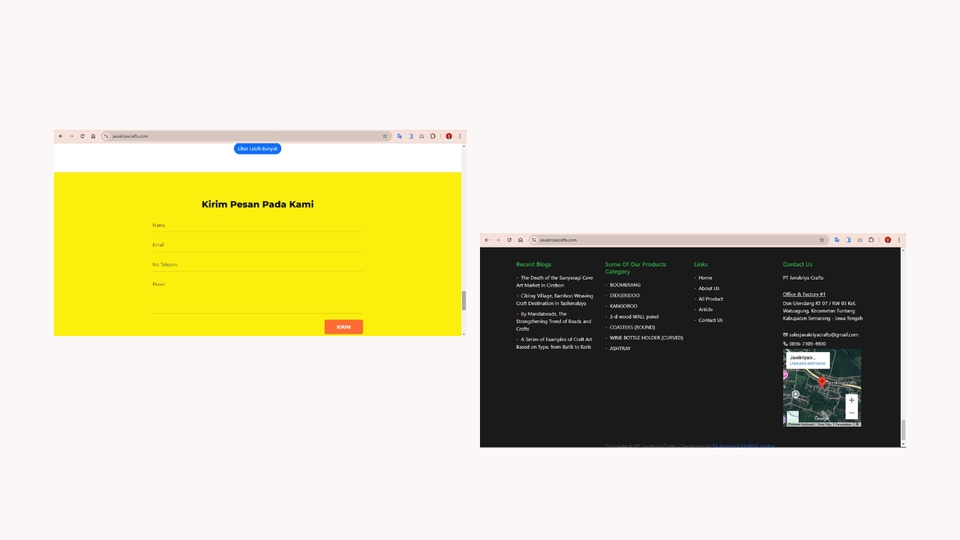Click the reload icon in the left browser
The height and width of the screenshot is (540, 960).
click(x=82, y=136)
